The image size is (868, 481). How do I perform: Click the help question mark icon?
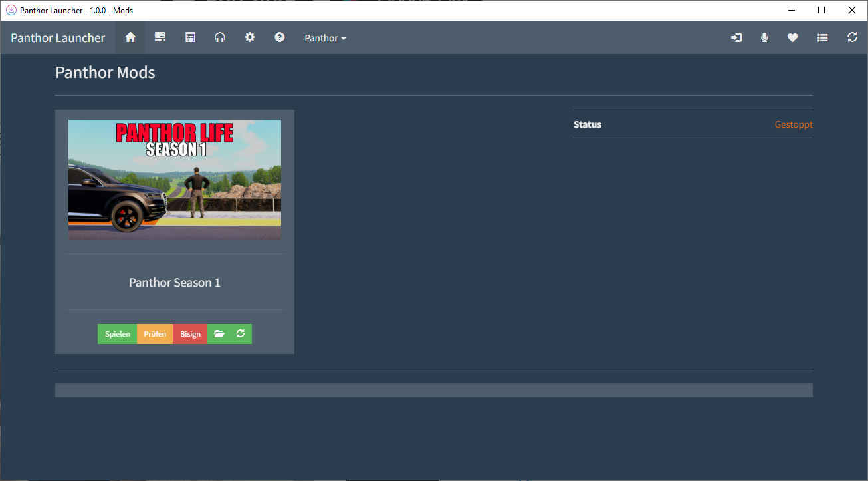coord(279,37)
